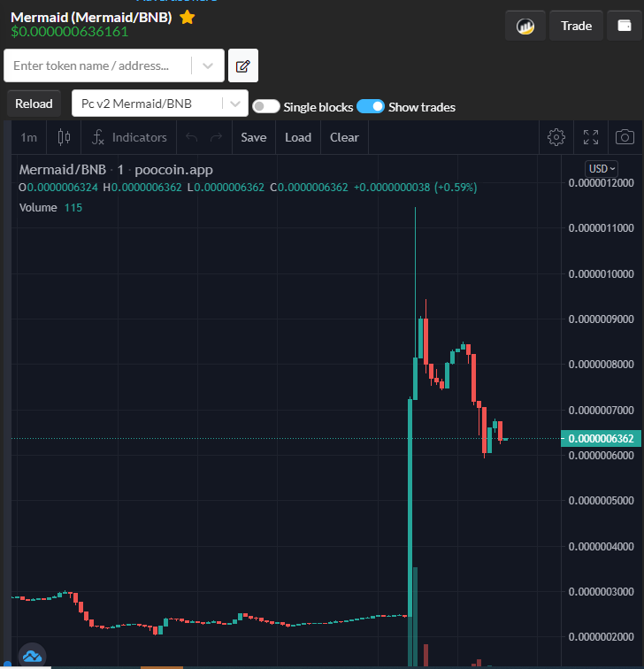Click the redo arrow in chart toolbar
This screenshot has width=644, height=669.
pyautogui.click(x=216, y=137)
